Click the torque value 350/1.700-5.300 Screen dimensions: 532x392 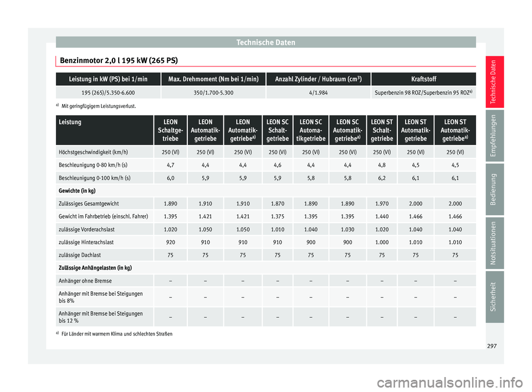click(x=213, y=92)
